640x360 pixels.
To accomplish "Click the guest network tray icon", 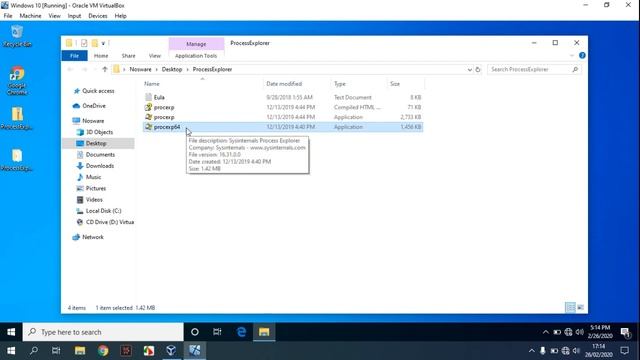I will point(568,332).
